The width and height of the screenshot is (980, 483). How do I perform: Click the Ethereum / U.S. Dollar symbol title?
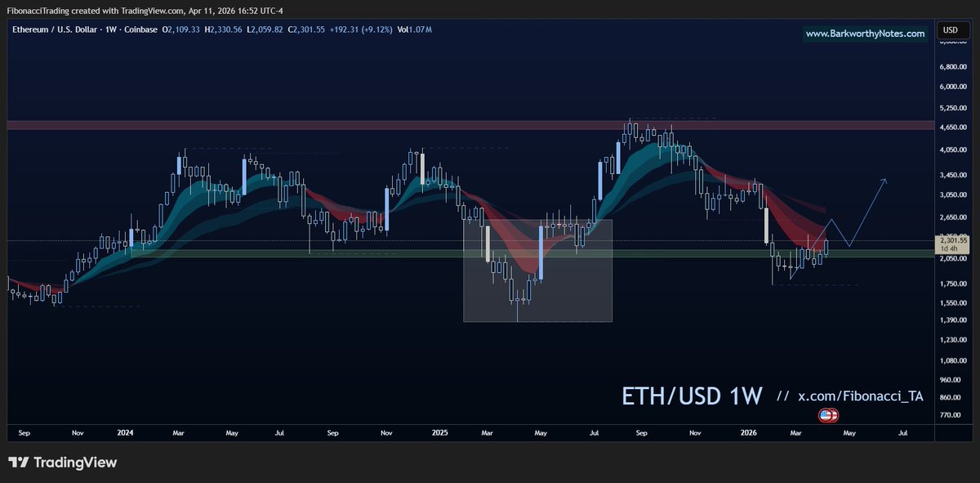[x=53, y=29]
